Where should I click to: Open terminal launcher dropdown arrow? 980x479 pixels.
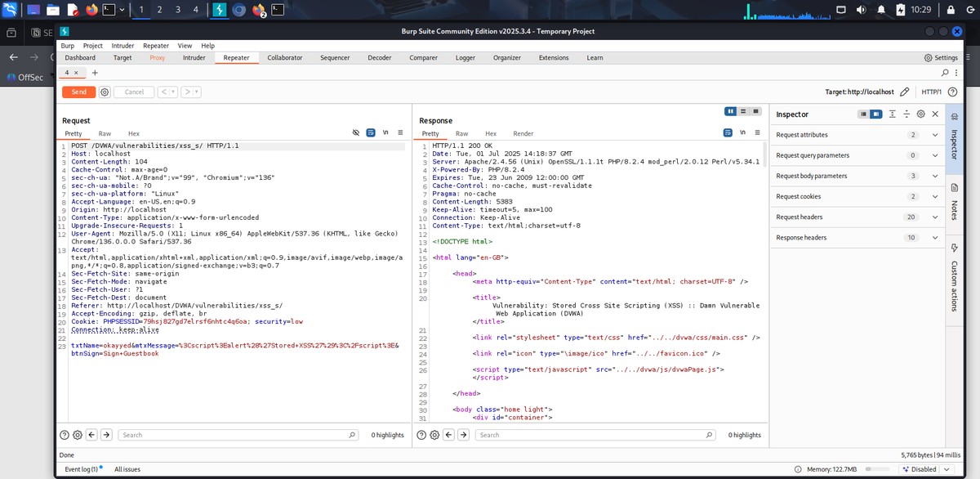click(x=122, y=10)
